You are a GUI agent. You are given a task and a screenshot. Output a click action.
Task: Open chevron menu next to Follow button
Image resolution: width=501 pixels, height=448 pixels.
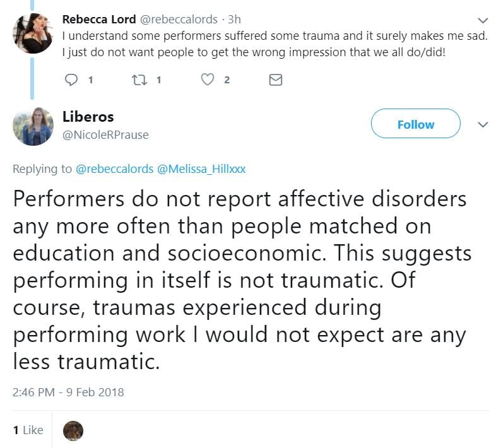[x=483, y=124]
